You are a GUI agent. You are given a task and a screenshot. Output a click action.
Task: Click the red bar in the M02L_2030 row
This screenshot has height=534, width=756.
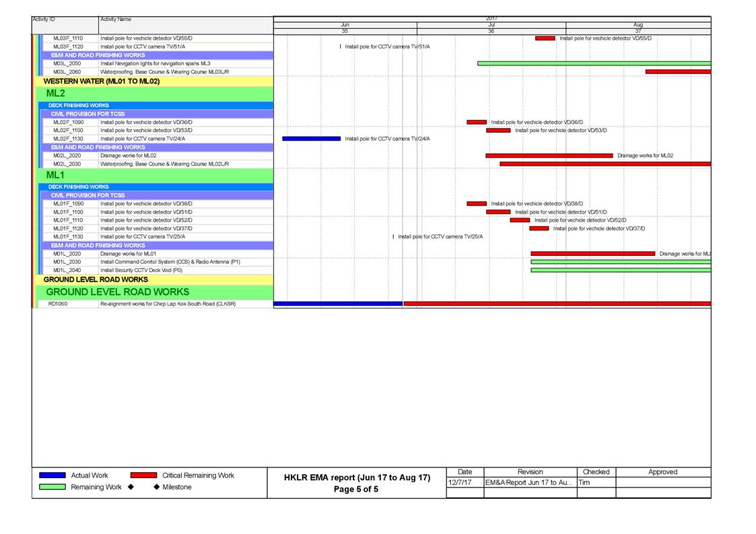tap(606, 164)
